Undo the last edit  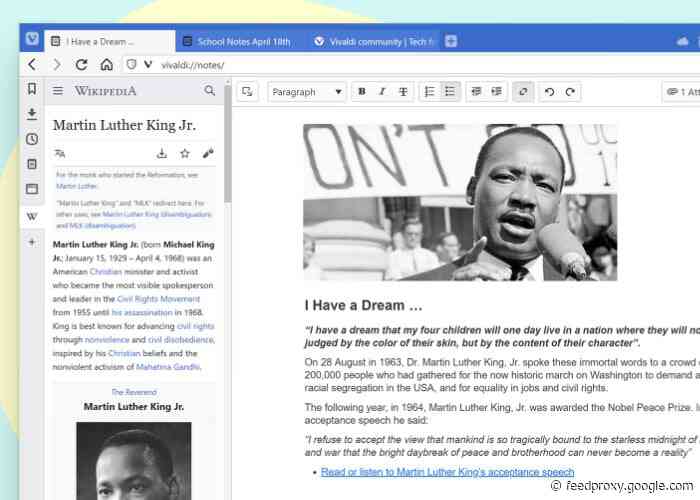point(550,92)
